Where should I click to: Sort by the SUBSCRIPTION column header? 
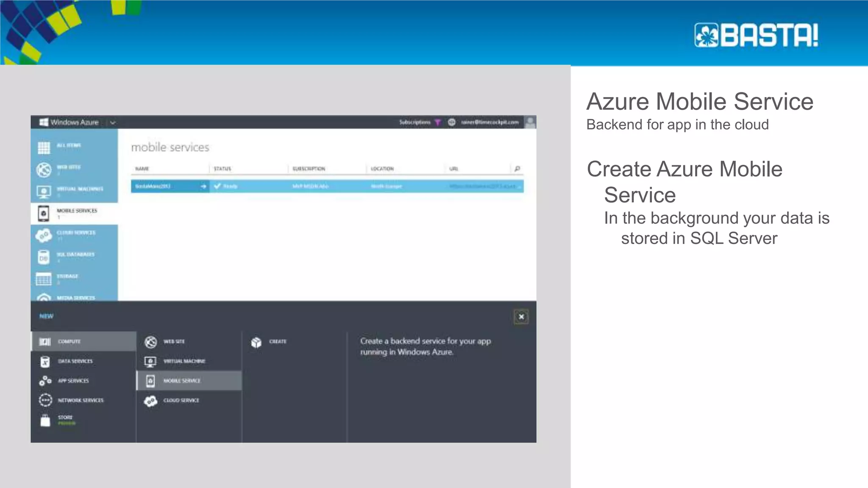[309, 169]
